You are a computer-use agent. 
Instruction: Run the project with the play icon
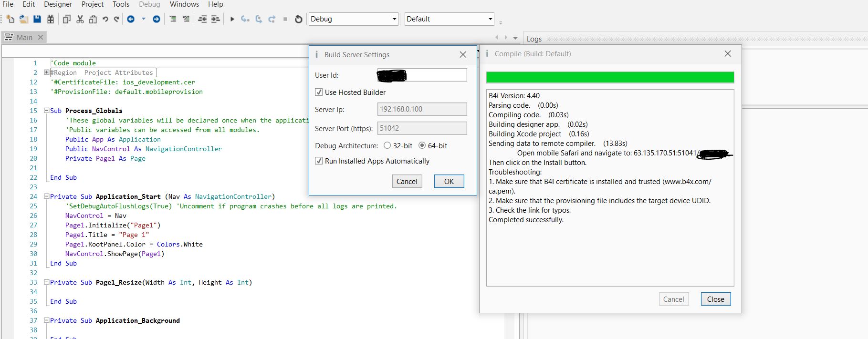point(232,19)
